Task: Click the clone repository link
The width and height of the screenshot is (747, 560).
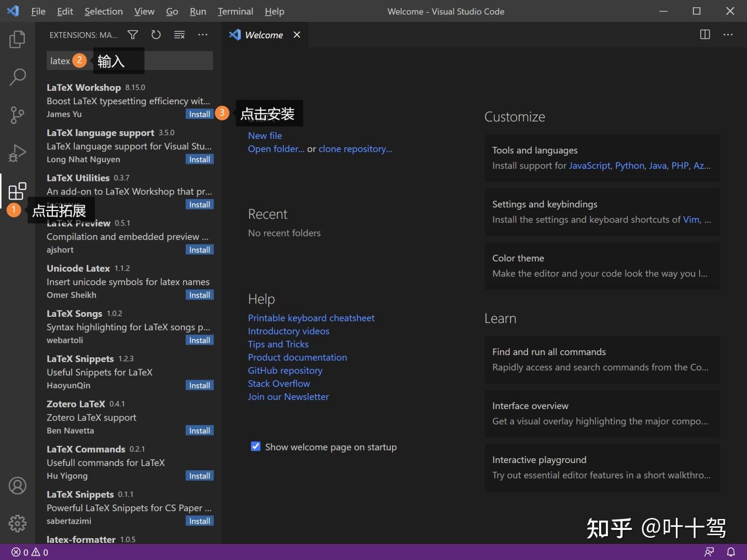Action: [355, 149]
